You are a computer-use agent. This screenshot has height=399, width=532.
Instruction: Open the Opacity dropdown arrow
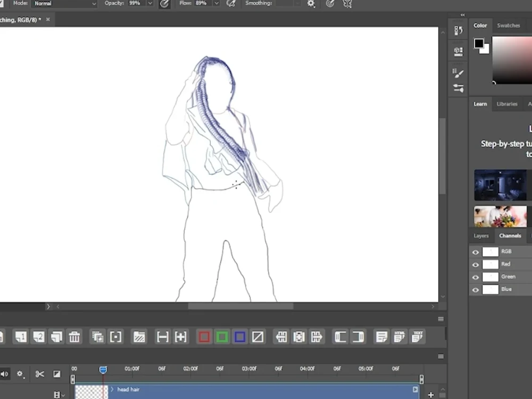[x=149, y=4]
